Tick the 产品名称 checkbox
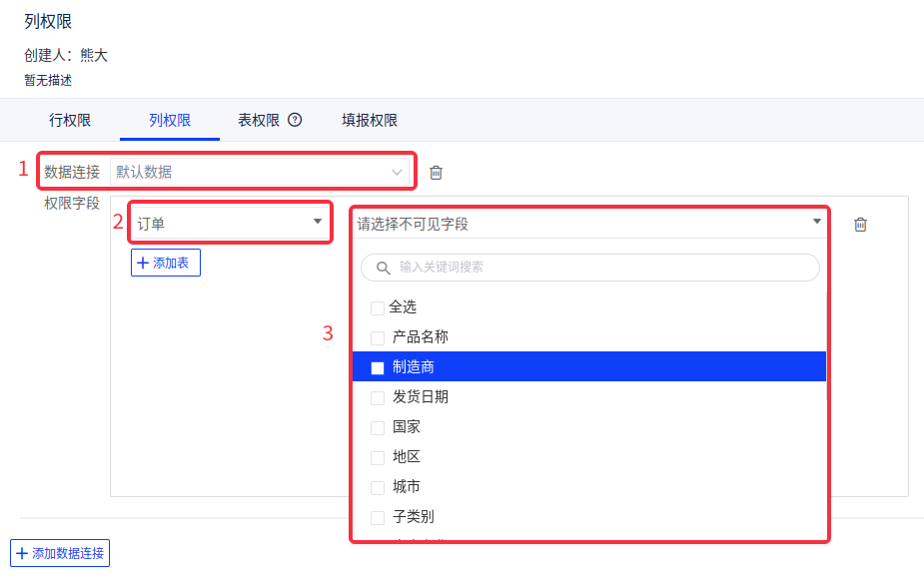The image size is (924, 581). [x=378, y=337]
